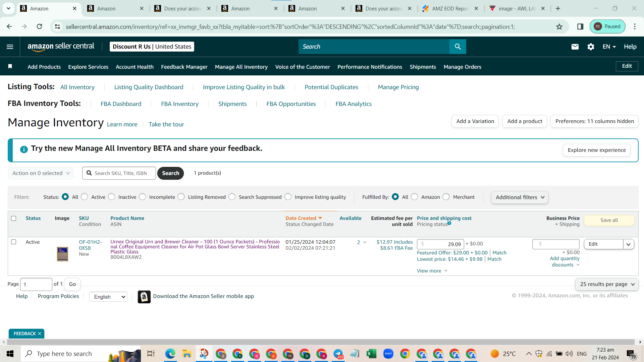Open Manage All Inventory menu item
Viewport: 644px width, 362px height.
click(241, 67)
